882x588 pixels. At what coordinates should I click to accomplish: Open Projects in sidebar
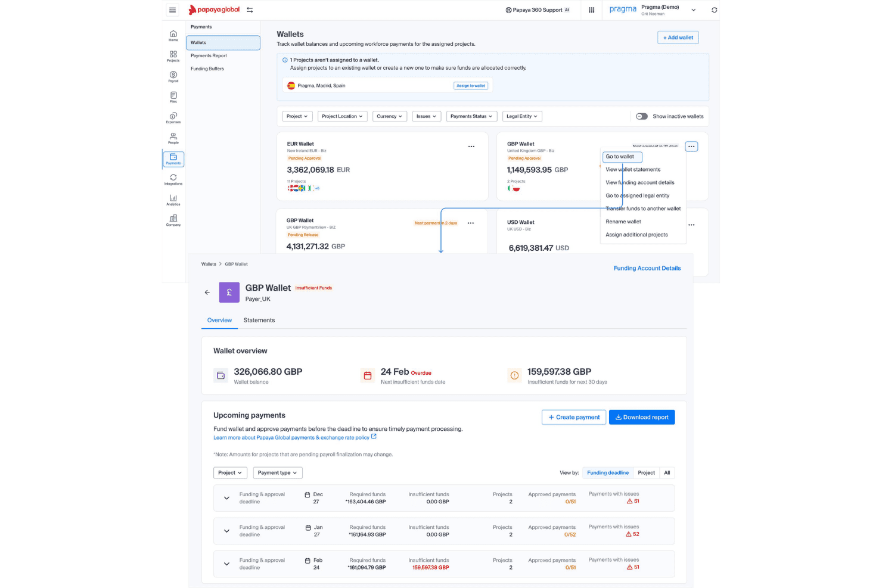click(x=173, y=56)
